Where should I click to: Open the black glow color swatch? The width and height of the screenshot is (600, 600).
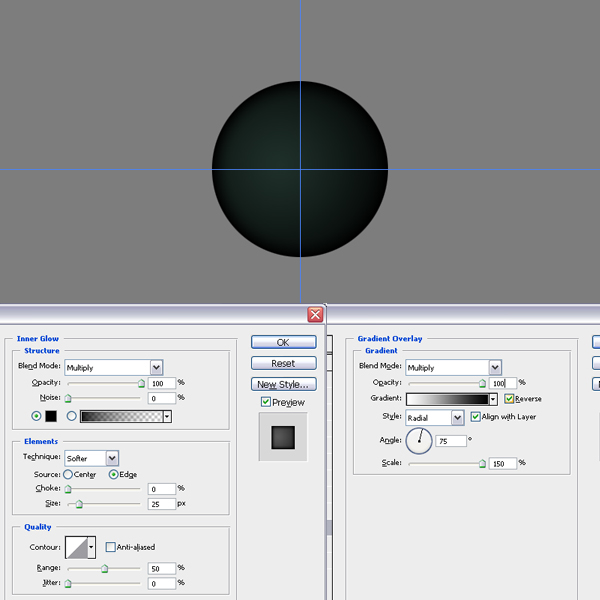51,416
